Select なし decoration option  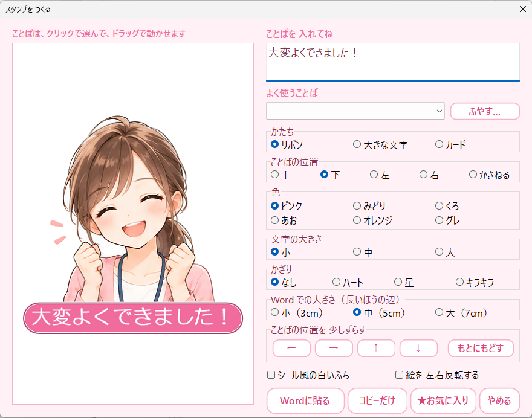284,283
